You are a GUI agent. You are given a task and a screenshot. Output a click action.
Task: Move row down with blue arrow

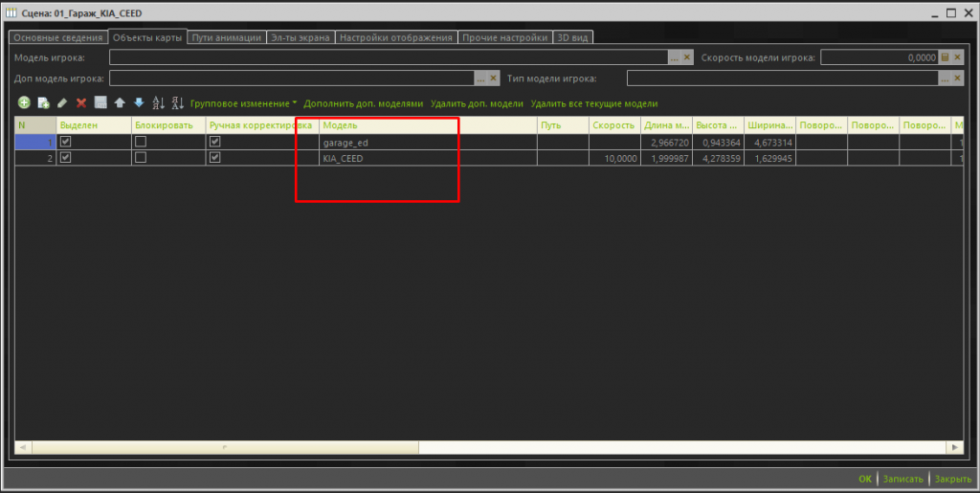tap(139, 103)
